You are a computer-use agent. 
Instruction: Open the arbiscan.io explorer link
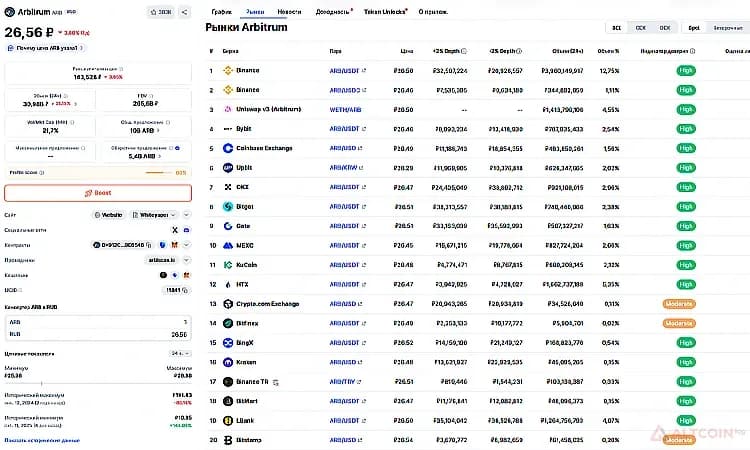coord(162,260)
